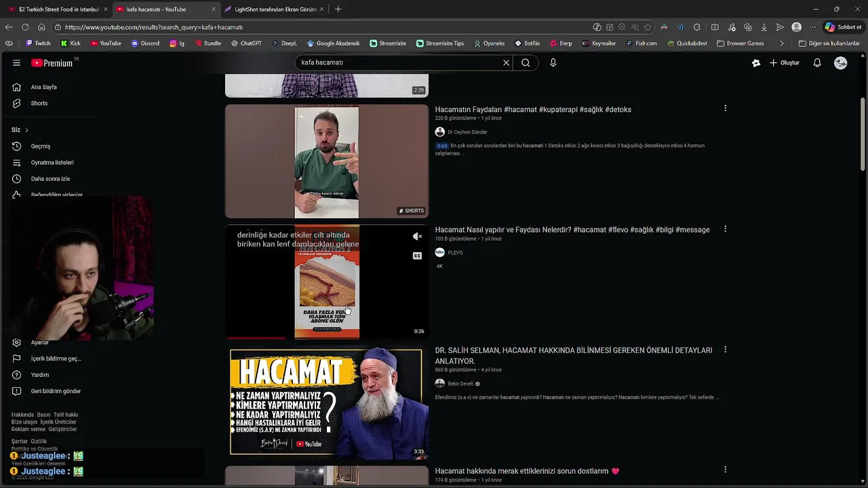Open Shorts from the sidebar
Viewport: 868px width, 488px height.
point(39,104)
